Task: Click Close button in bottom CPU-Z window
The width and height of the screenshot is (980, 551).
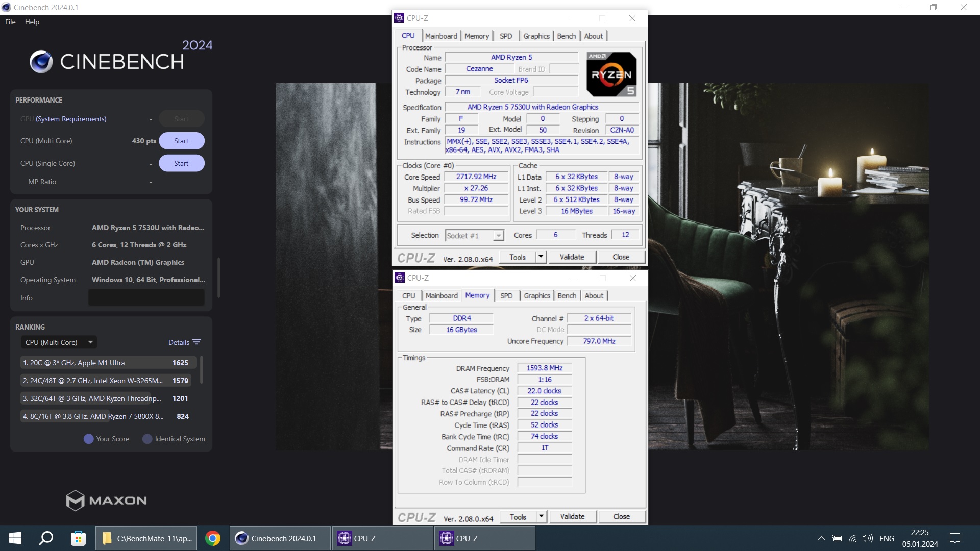Action: [622, 517]
